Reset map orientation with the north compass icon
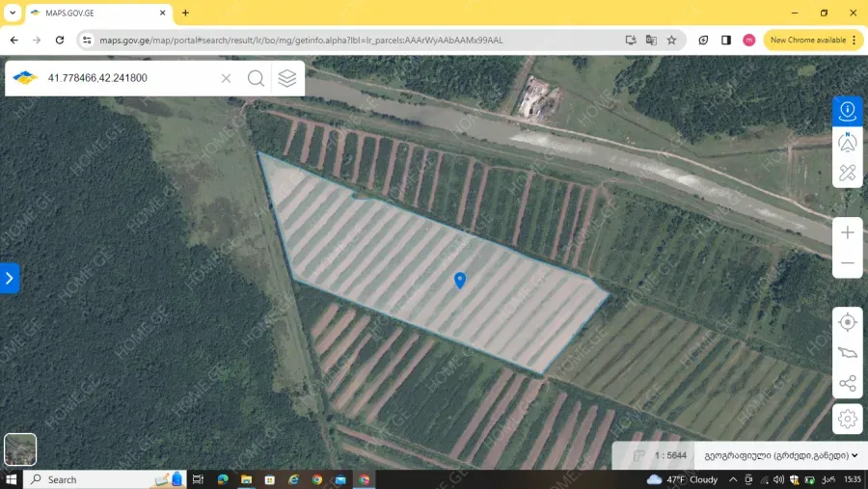The height and width of the screenshot is (489, 868). pyautogui.click(x=848, y=142)
